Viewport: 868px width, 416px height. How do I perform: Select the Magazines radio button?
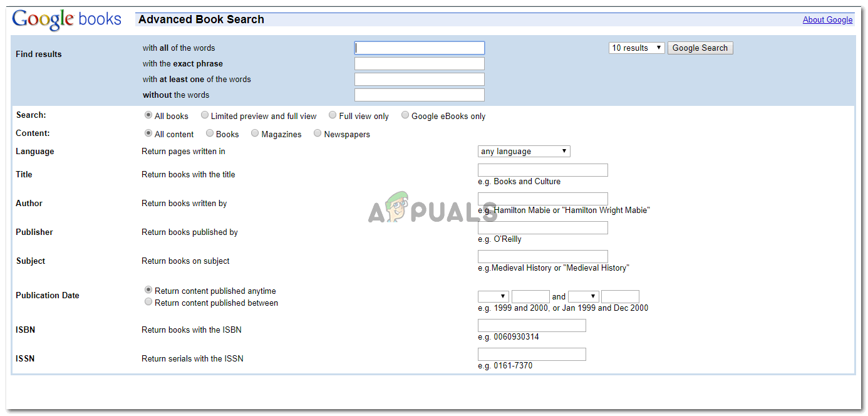(x=255, y=133)
